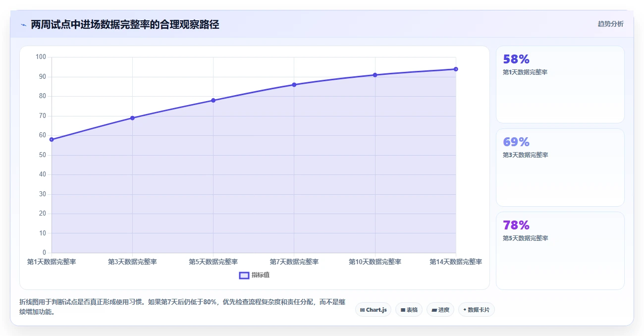Viewport: 644px width, 336px height.
Task: Click x-axis label 第10天数据完整率
Action: 375,262
